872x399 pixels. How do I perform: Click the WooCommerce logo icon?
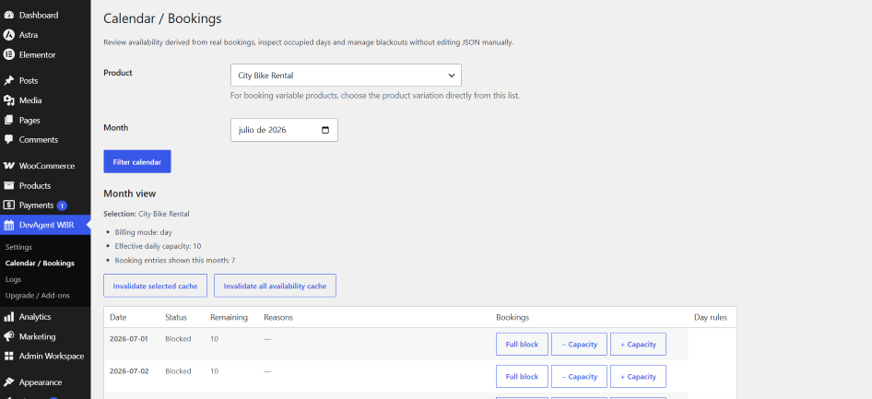8,166
